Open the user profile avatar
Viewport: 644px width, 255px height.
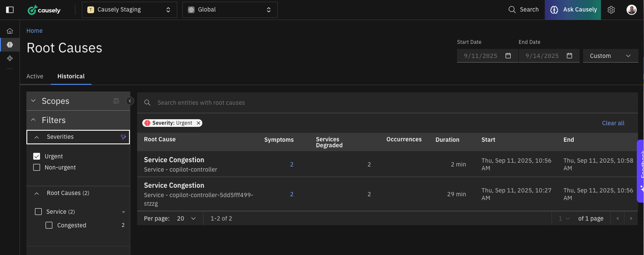632,10
